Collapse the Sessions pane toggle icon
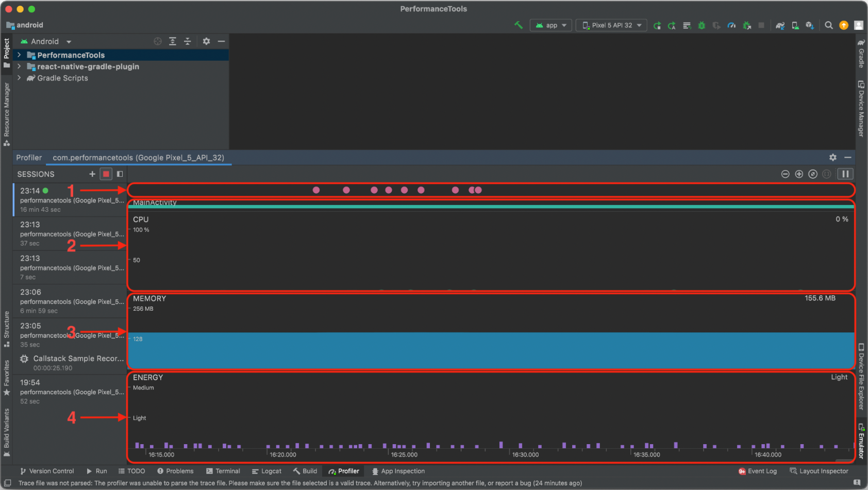The height and width of the screenshot is (490, 868). (120, 174)
